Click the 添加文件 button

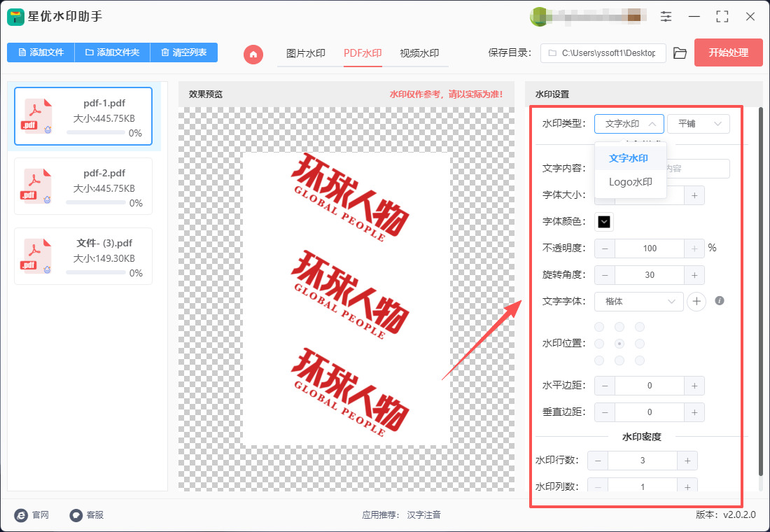coord(41,52)
